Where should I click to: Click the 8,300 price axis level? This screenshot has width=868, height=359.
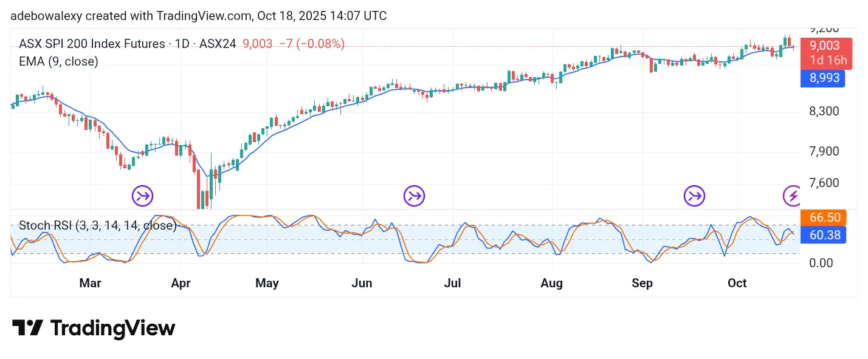[821, 111]
